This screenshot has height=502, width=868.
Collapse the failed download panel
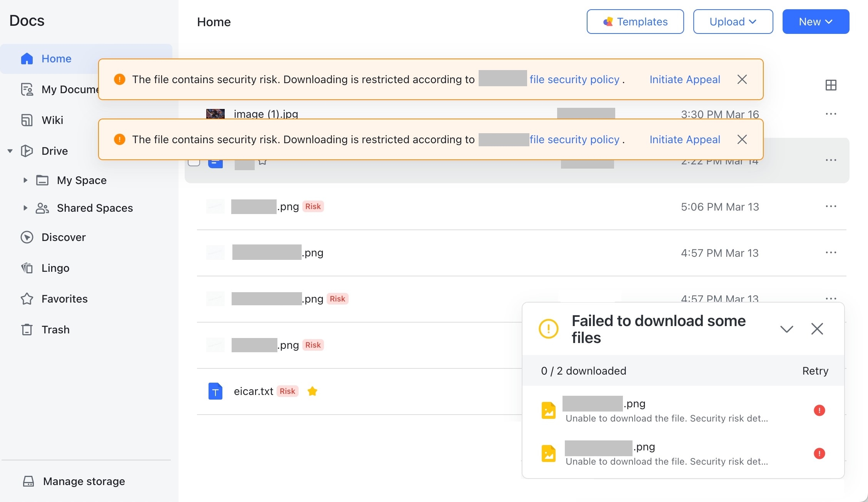pyautogui.click(x=787, y=329)
